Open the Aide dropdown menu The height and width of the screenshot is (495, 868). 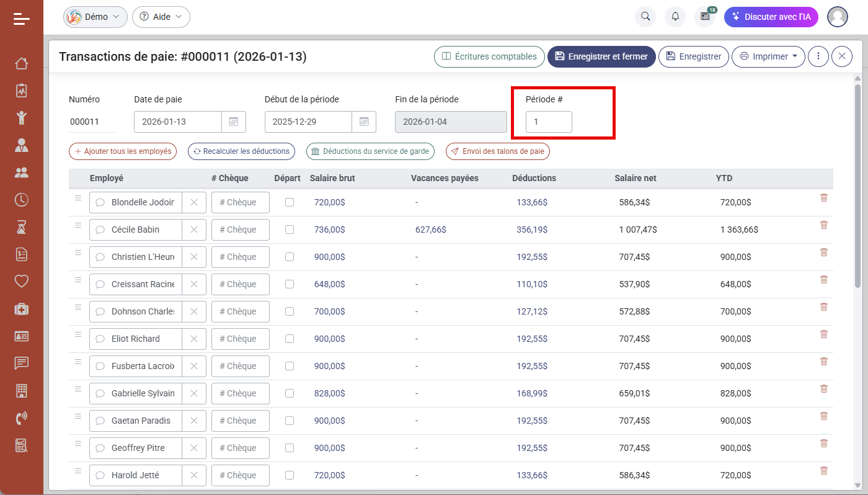(161, 17)
